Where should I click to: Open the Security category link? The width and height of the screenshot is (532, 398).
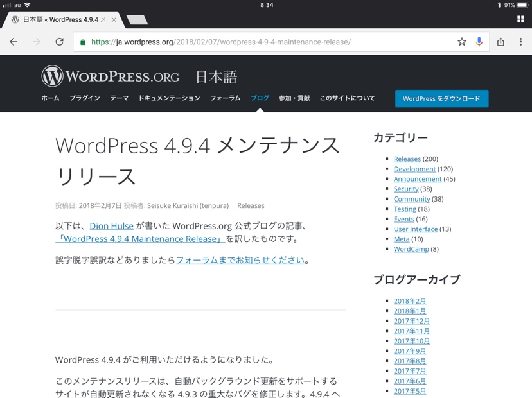(x=406, y=189)
